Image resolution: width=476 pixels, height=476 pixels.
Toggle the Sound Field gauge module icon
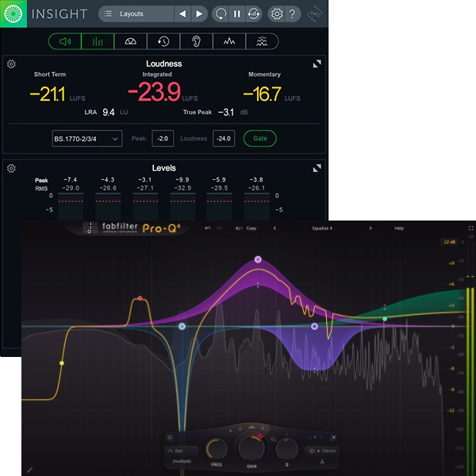click(131, 41)
